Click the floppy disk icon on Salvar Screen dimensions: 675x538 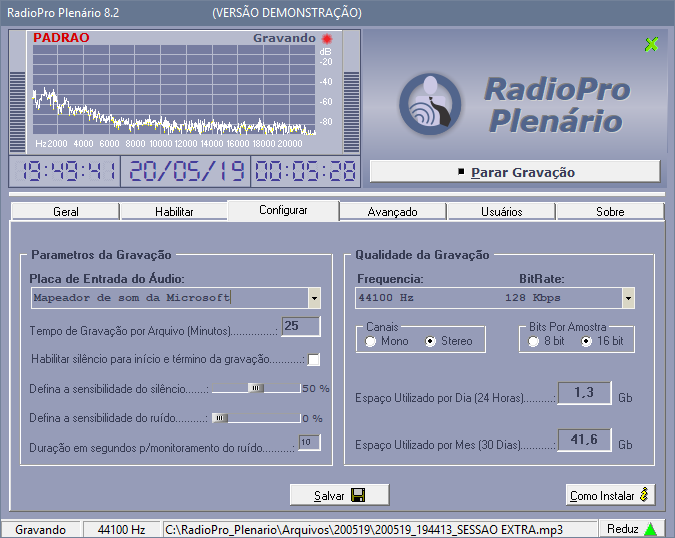click(358, 495)
